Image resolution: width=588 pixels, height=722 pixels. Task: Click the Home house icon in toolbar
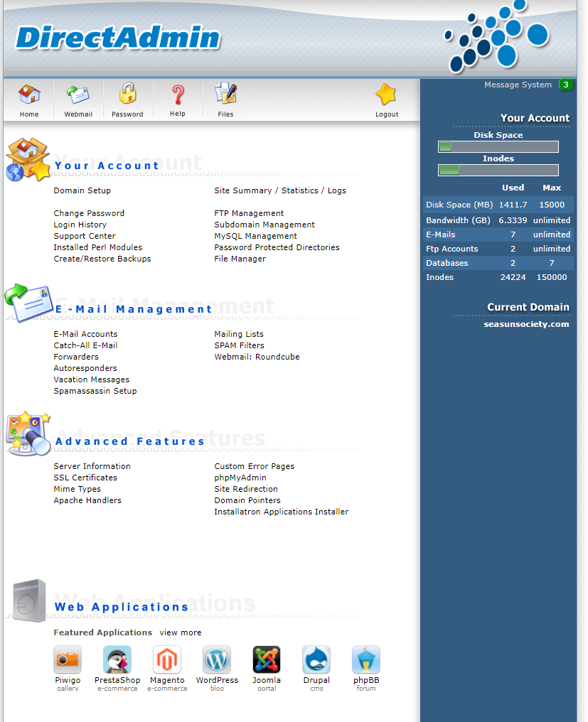29,95
